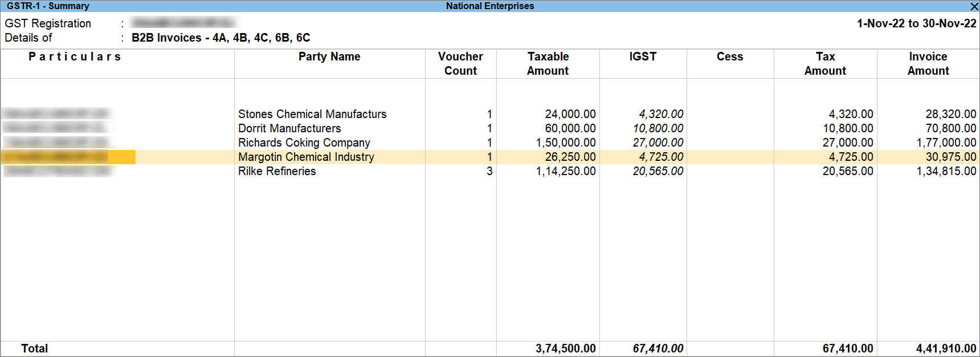The image size is (980, 357).
Task: Click invoice amount 30,975.00
Action: pyautogui.click(x=951, y=157)
